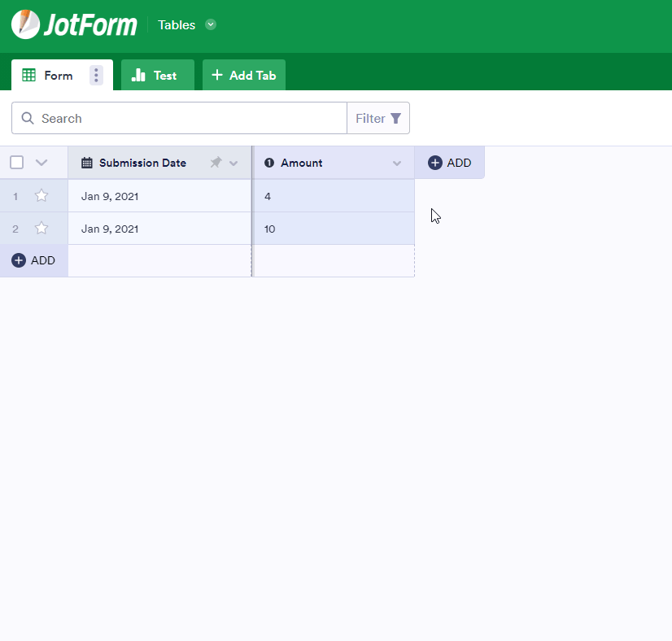Click ADD to insert a new row

(34, 259)
